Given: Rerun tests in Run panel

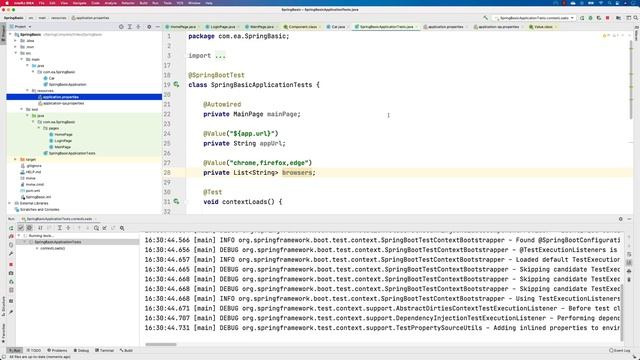Looking at the screenshot, I should click(11, 228).
